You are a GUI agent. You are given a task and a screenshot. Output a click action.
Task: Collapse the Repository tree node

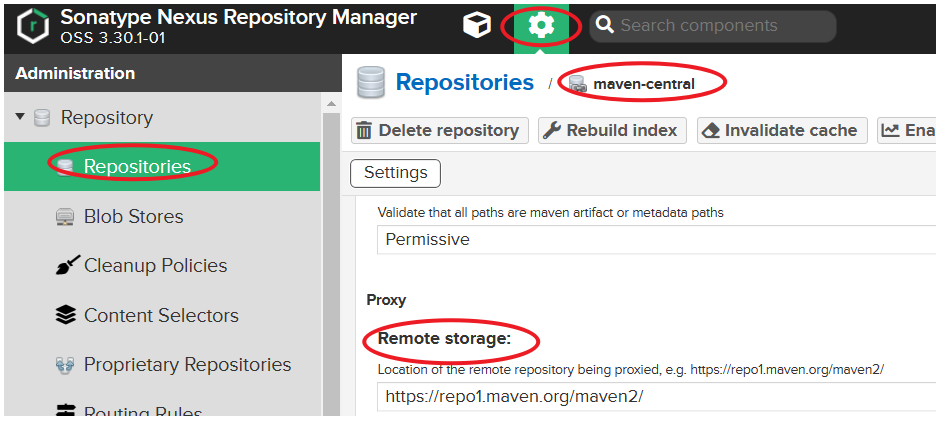point(20,118)
